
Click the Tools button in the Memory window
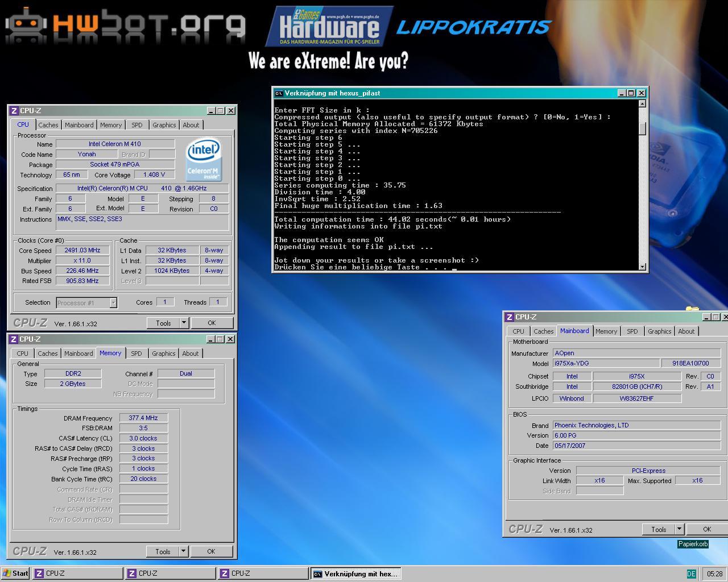click(x=163, y=551)
